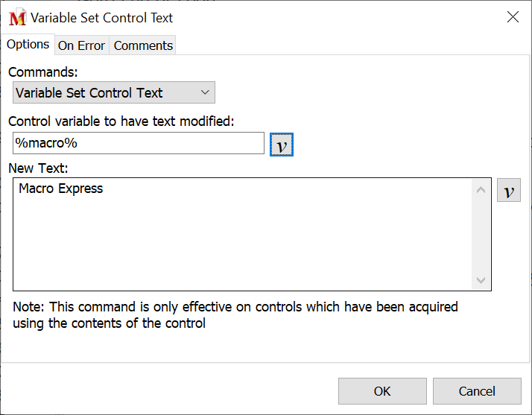Place cursor on the 'Macro Express' text line
Viewport: 532px width, 415px height.
61,189
